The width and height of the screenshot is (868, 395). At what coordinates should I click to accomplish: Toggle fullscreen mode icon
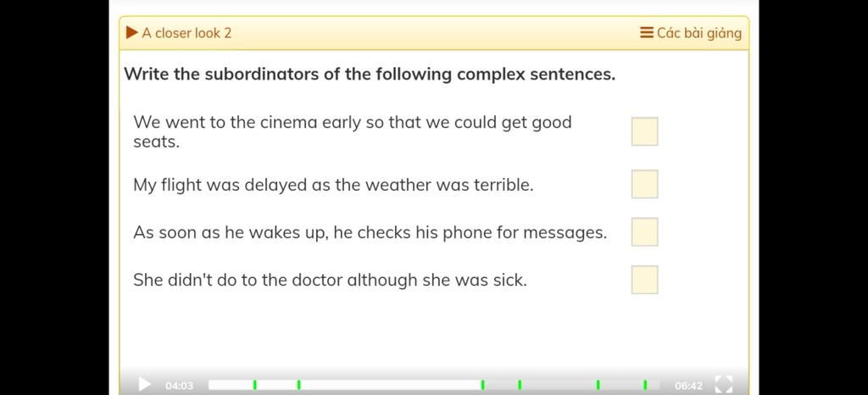point(724,384)
